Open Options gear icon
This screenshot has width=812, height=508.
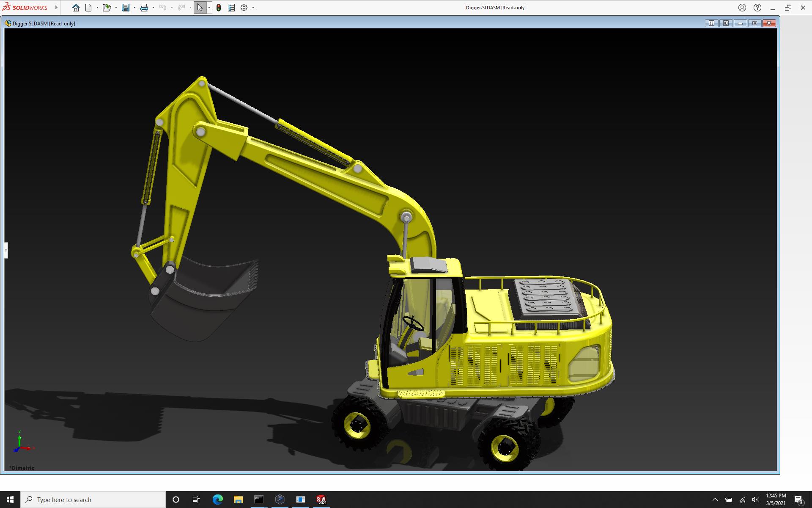(x=244, y=8)
